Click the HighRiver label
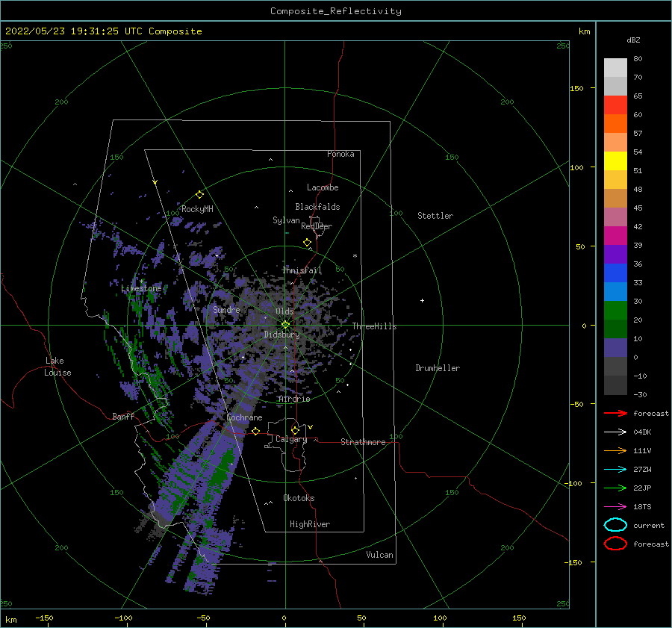The width and height of the screenshot is (672, 628). coord(310,524)
